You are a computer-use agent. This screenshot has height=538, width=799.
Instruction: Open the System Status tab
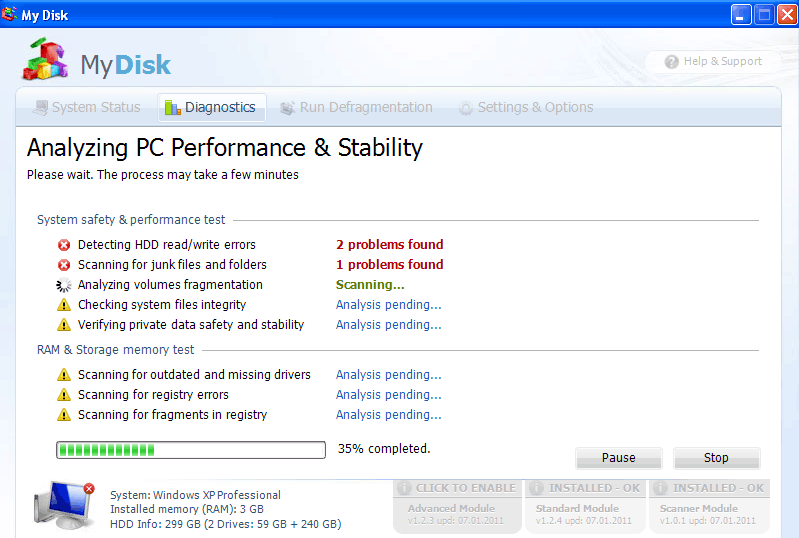click(86, 107)
